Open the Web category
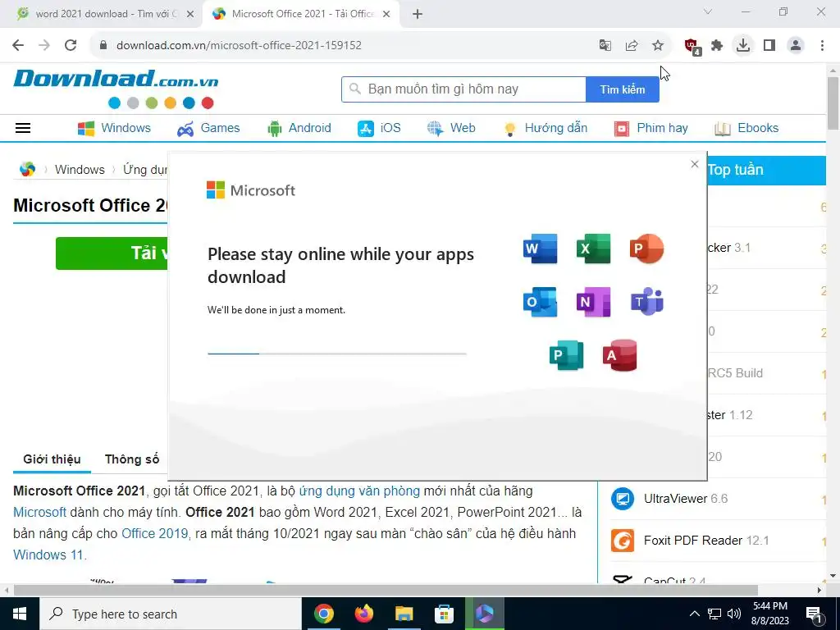The width and height of the screenshot is (840, 630). click(451, 128)
